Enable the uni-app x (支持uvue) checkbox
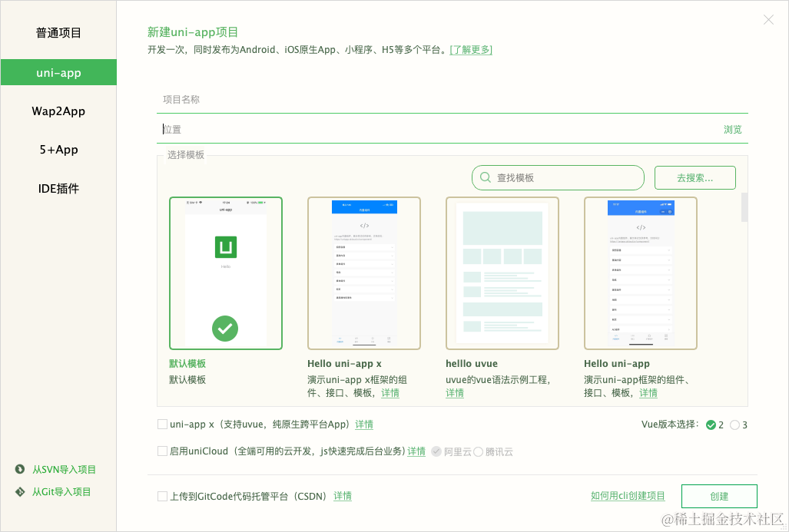 coord(162,424)
